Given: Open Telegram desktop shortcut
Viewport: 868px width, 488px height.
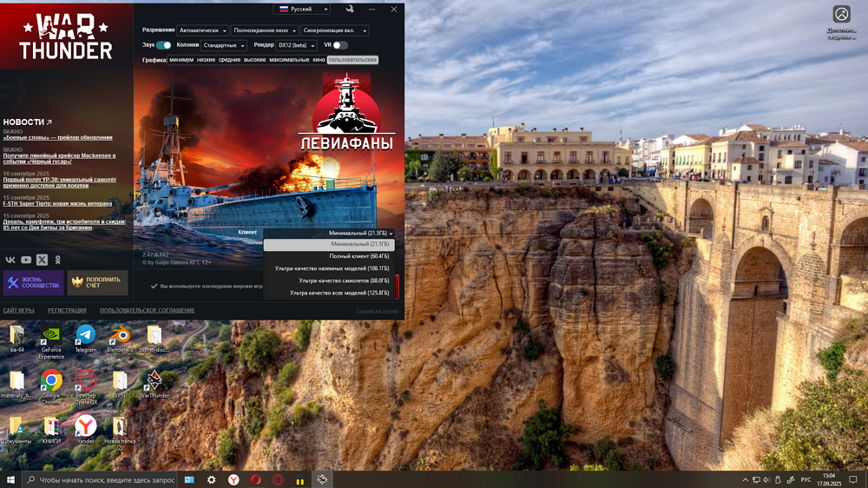Looking at the screenshot, I should click(85, 339).
